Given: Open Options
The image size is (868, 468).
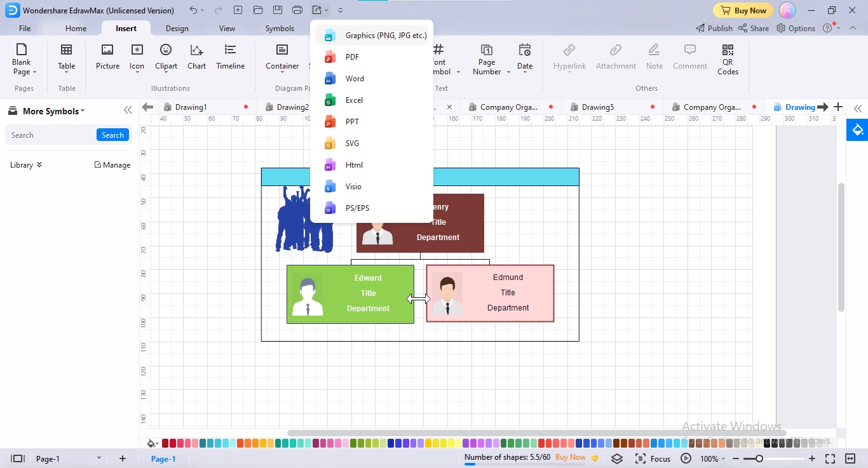Looking at the screenshot, I should pyautogui.click(x=797, y=29).
